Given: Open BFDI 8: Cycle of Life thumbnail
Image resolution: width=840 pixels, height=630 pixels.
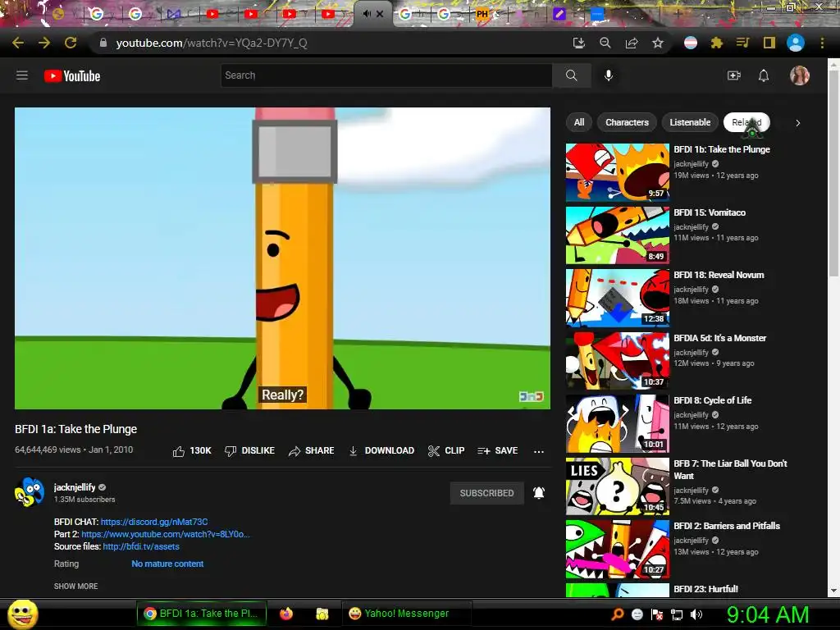Looking at the screenshot, I should 618,424.
